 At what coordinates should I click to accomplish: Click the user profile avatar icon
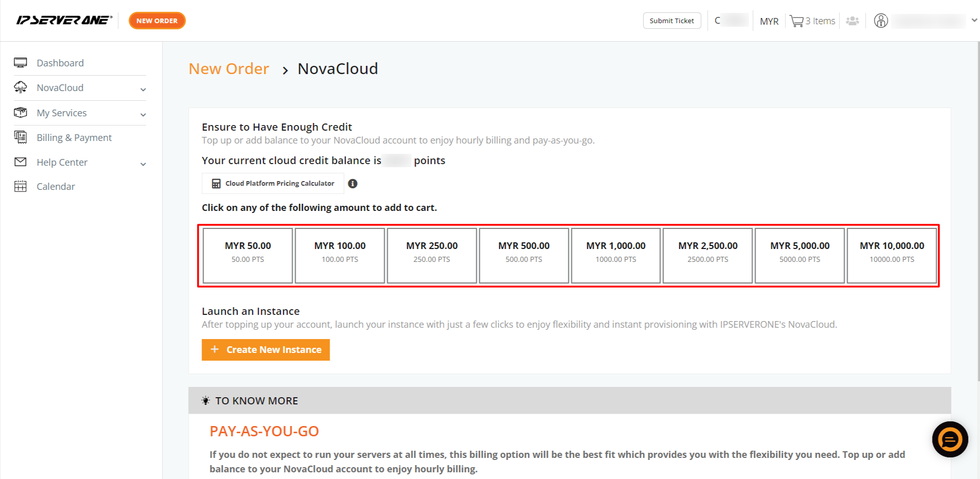881,21
